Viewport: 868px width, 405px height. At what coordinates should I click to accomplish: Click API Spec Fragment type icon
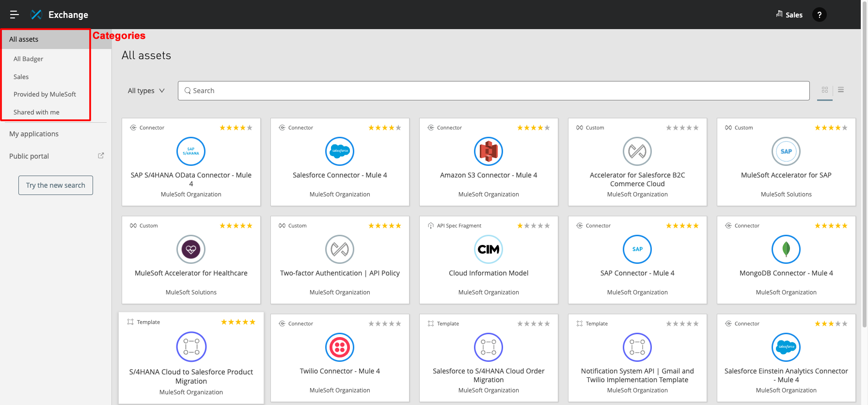(x=430, y=226)
